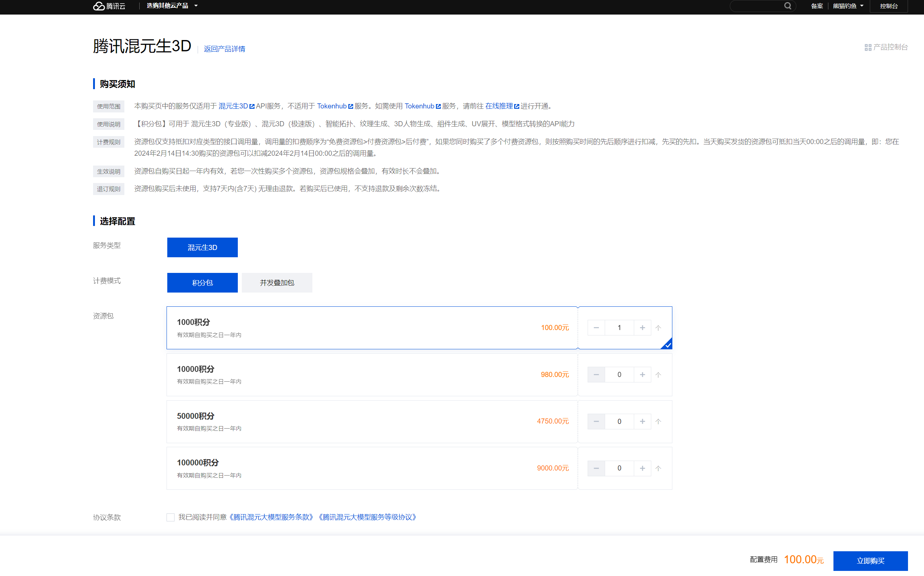Click the 立即购买 button
Image resolution: width=924 pixels, height=576 pixels.
[x=870, y=561]
